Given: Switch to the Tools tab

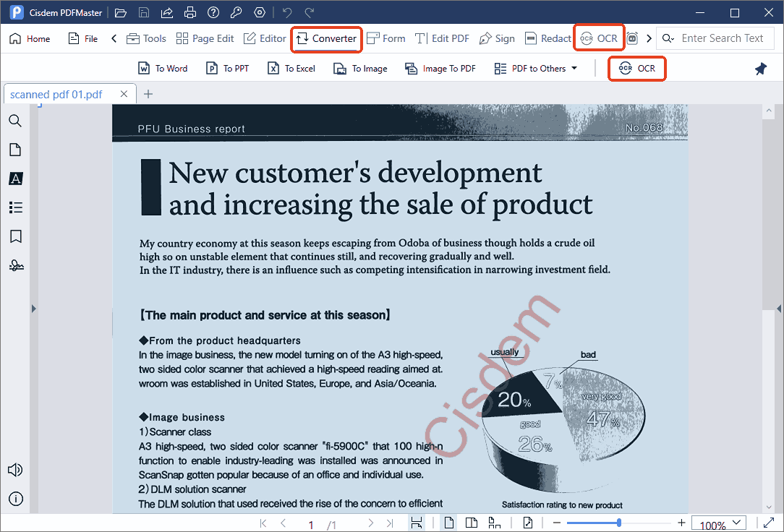Looking at the screenshot, I should (146, 38).
